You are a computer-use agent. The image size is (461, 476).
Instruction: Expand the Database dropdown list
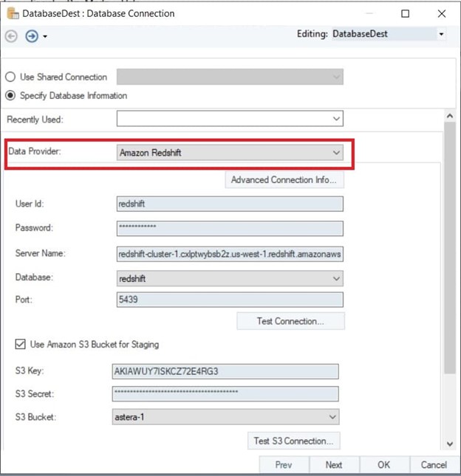336,278
